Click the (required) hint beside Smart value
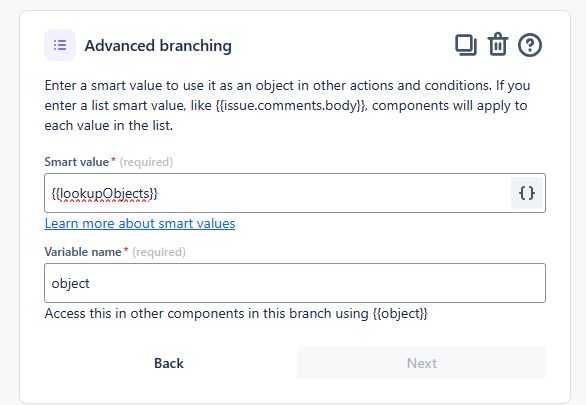 coord(146,162)
